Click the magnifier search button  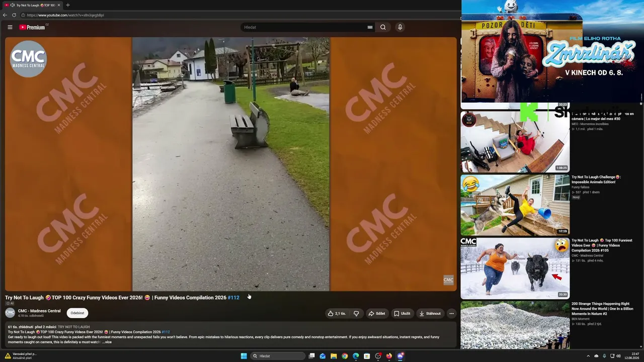(383, 27)
